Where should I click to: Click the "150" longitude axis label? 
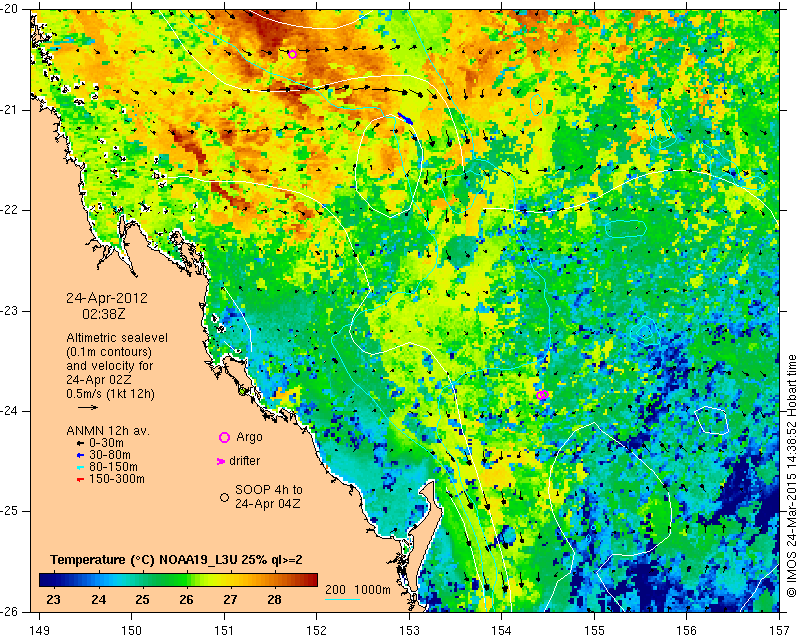tap(132, 630)
